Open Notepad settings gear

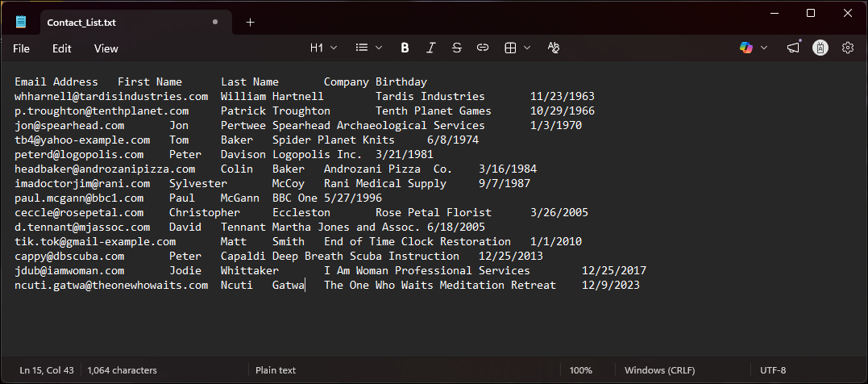click(x=848, y=48)
